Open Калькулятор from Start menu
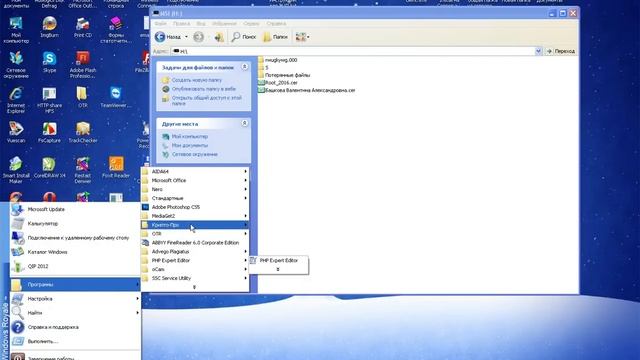The width and height of the screenshot is (640, 360). coord(75,223)
